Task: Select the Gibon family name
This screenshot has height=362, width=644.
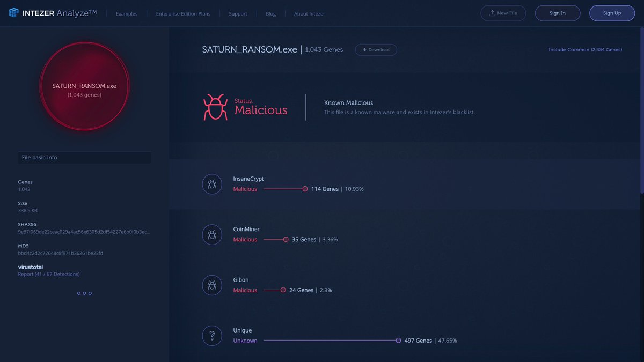Action: click(241, 280)
